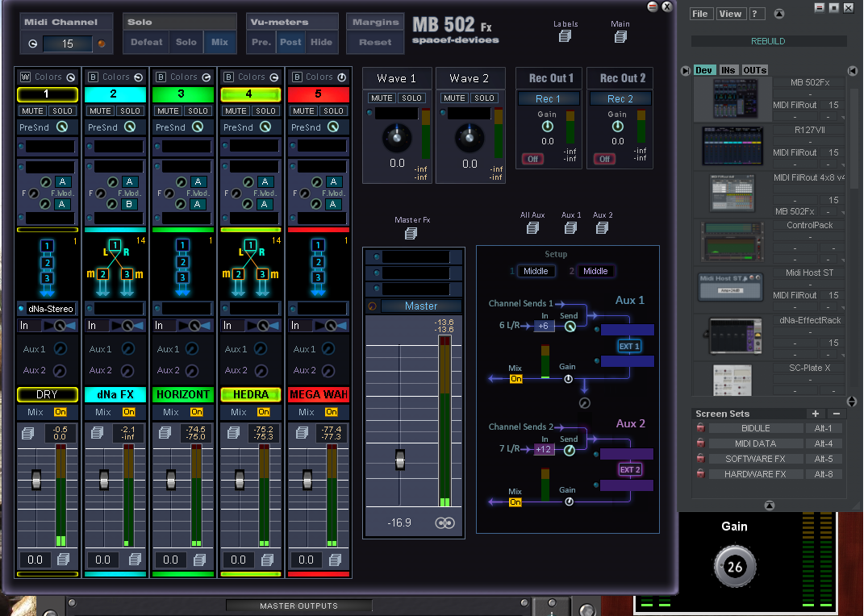Click the All Aux page icon
The height and width of the screenshot is (616, 868).
coord(532,228)
